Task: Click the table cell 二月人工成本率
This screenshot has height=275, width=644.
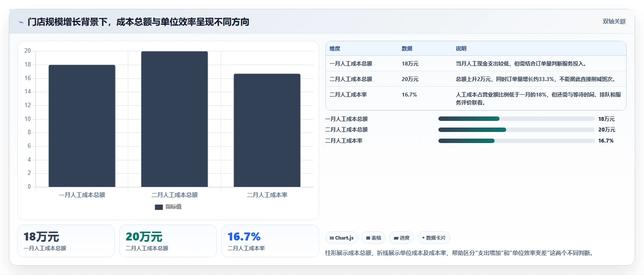Action: (x=348, y=95)
